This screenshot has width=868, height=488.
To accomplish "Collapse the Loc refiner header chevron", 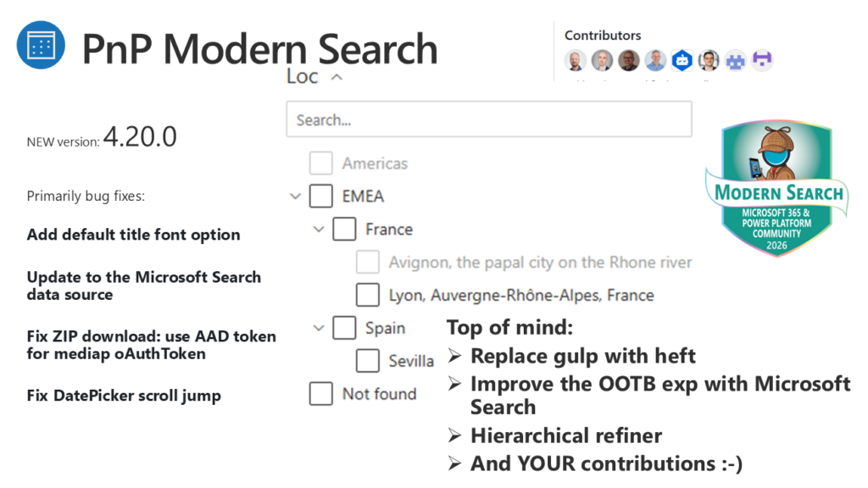I will pos(337,77).
